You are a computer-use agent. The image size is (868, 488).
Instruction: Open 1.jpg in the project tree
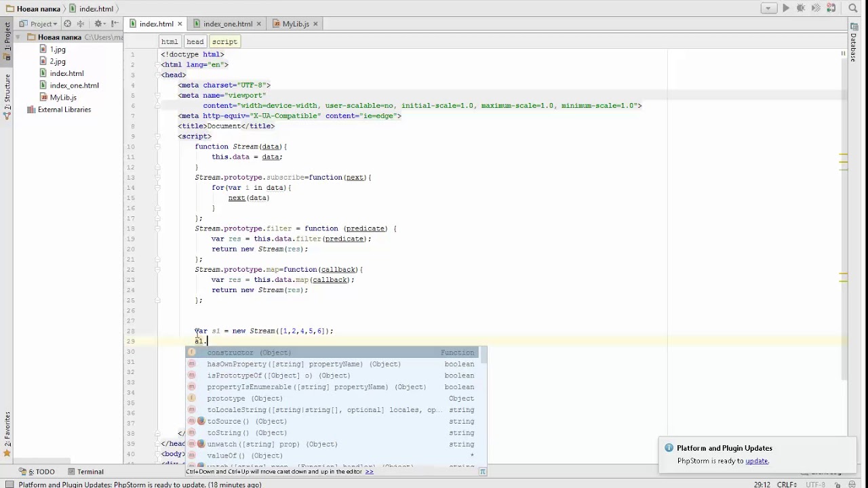click(58, 49)
